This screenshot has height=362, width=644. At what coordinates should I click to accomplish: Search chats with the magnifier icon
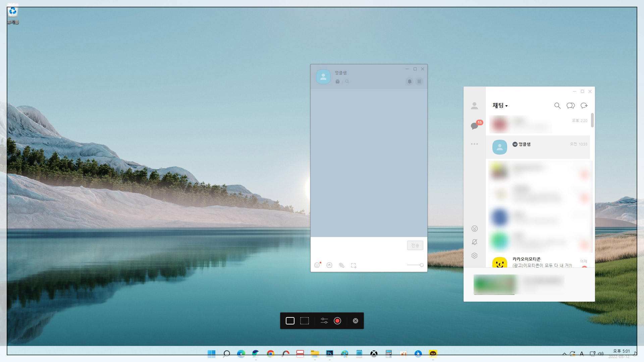[557, 106]
